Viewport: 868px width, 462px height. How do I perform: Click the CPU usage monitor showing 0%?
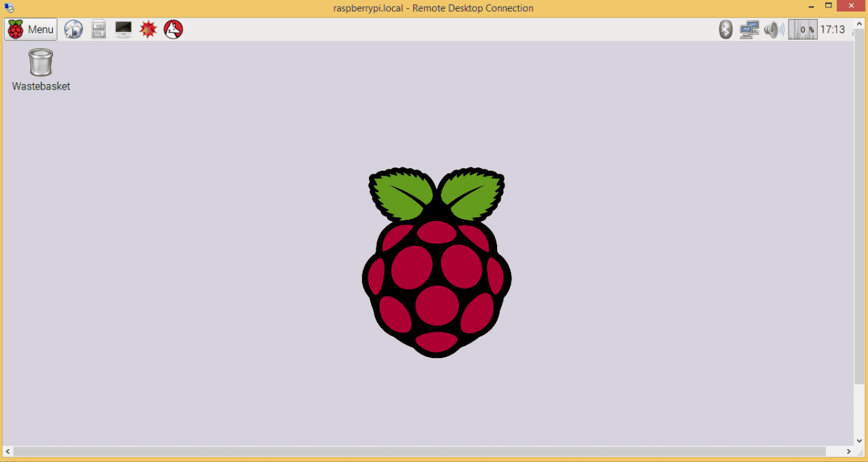coord(802,29)
